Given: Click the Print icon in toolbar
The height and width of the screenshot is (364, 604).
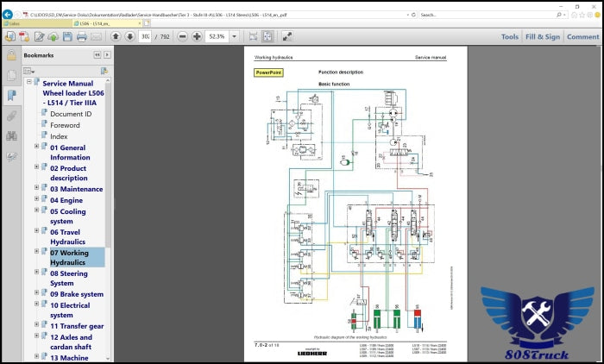Looking at the screenshot, I should pyautogui.click(x=81, y=36).
